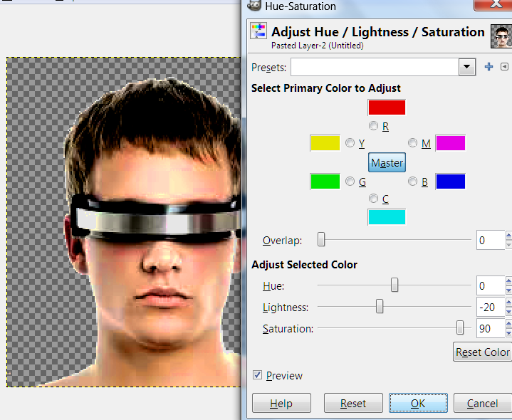
Task: Open the presets menu arrow icon
Action: (x=504, y=67)
